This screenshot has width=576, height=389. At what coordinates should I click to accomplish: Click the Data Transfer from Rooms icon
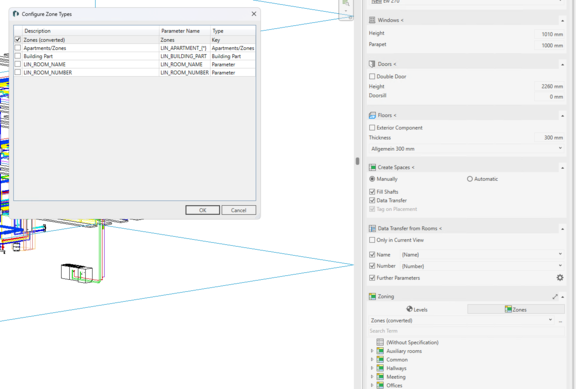[x=372, y=228]
